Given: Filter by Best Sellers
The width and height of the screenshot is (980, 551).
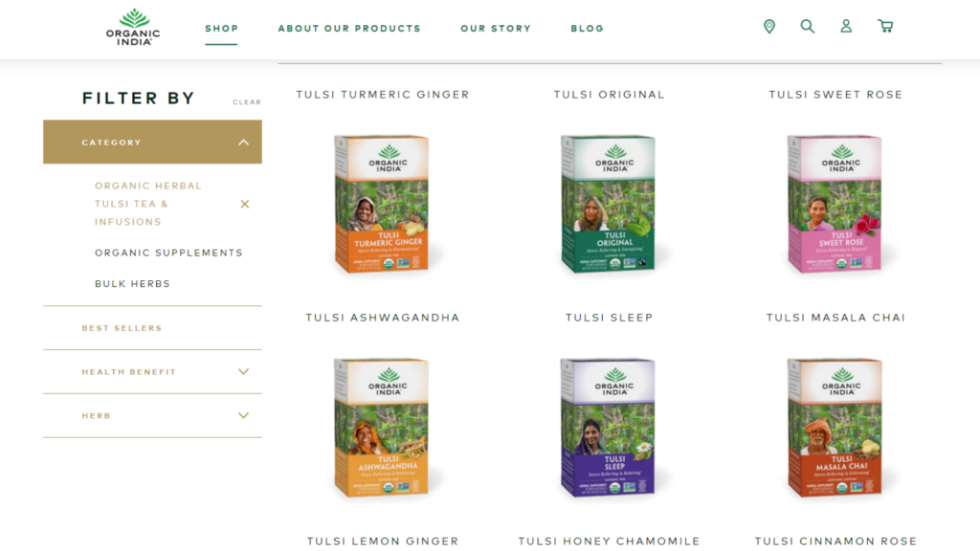Looking at the screenshot, I should tap(122, 328).
